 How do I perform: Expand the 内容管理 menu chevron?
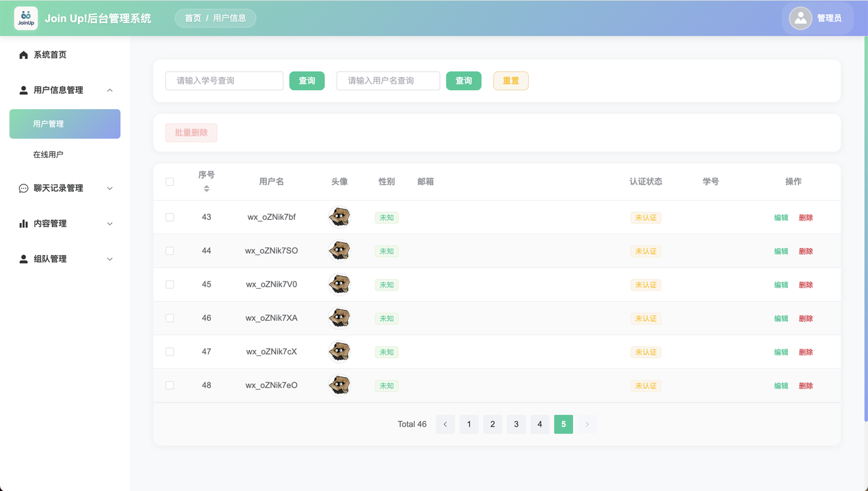(110, 224)
